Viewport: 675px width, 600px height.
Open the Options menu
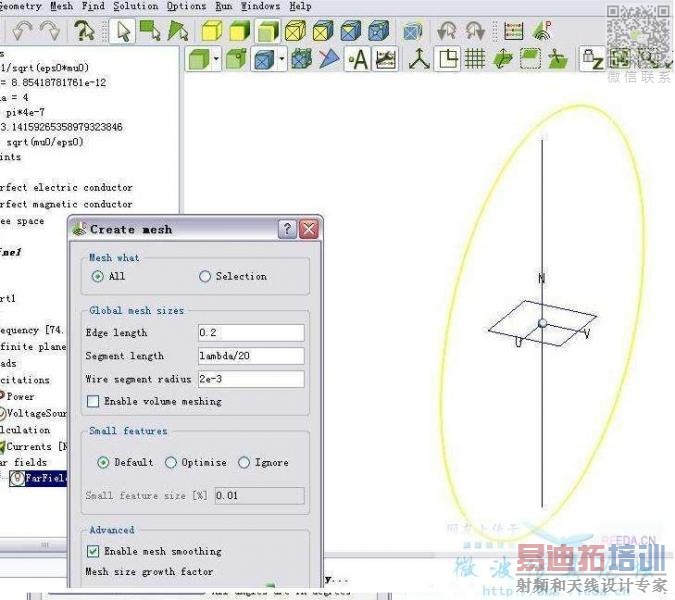pos(186,6)
